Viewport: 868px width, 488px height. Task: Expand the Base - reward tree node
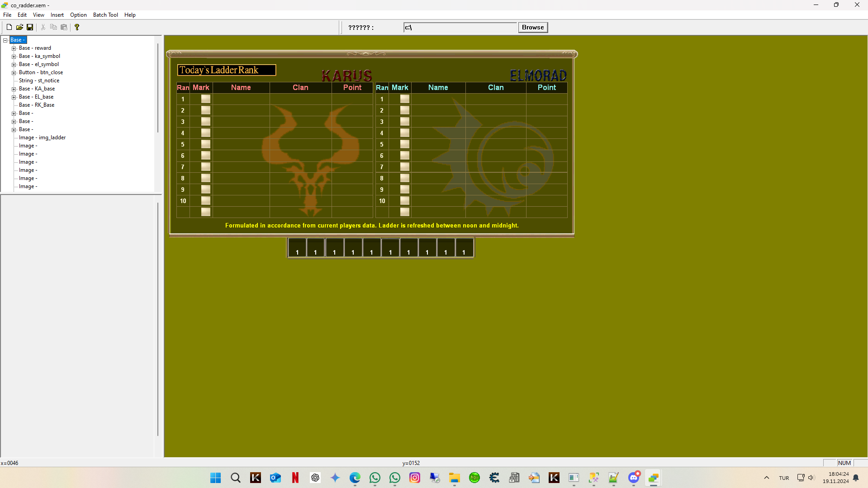pos(14,48)
